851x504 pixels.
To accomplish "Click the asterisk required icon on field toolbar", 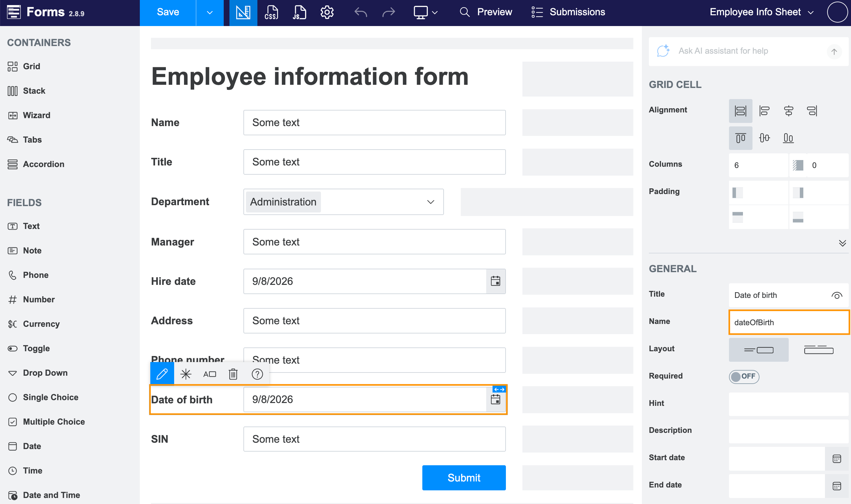I will click(x=186, y=374).
